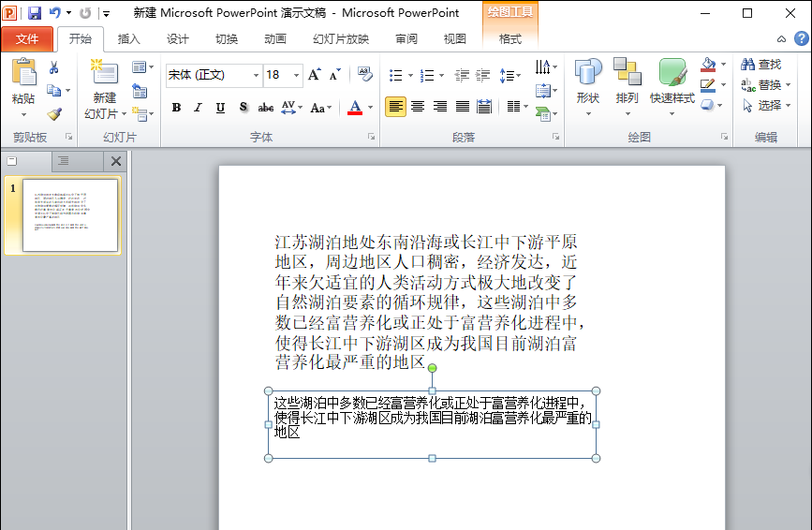The image size is (812, 530).
Task: Toggle Italic formatting
Action: point(198,107)
